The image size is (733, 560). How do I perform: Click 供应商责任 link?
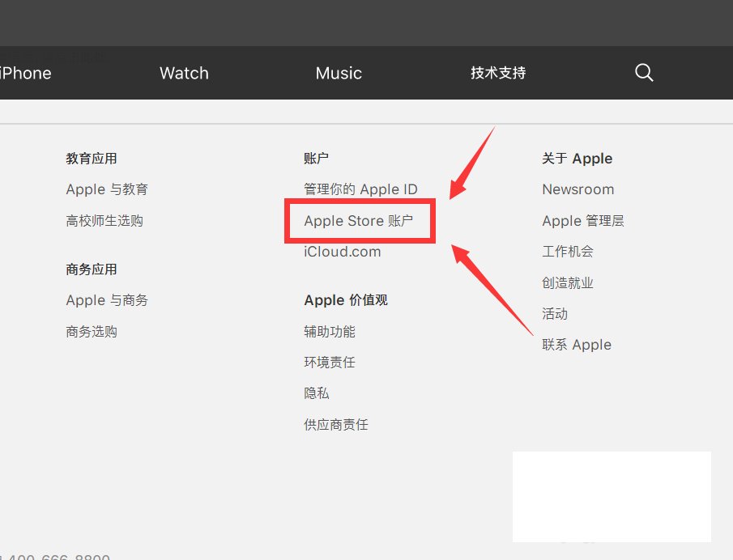tap(336, 425)
